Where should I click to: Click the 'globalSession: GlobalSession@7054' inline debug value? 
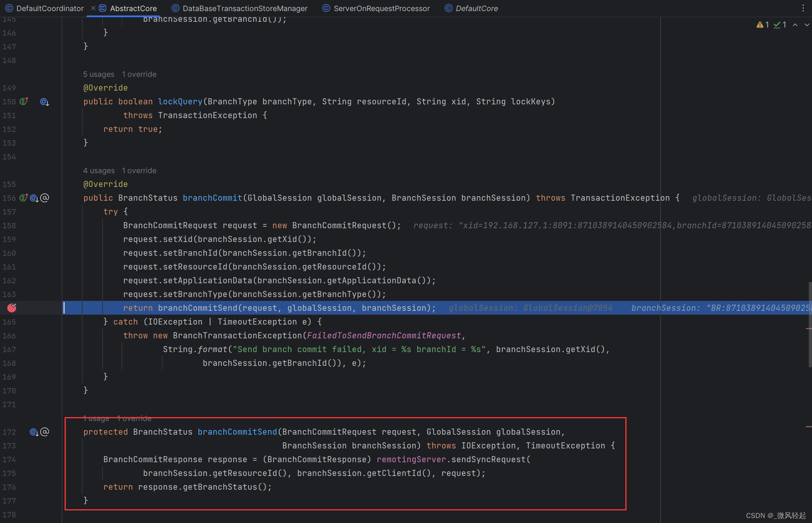coord(530,308)
